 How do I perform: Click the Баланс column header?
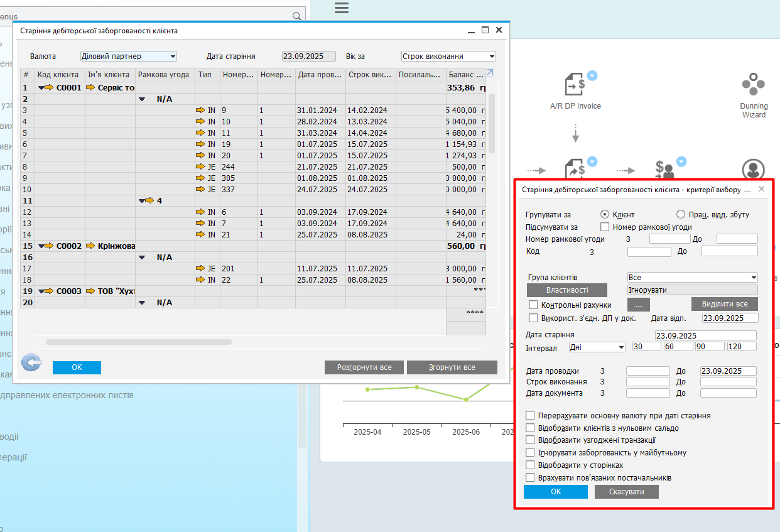click(465, 75)
